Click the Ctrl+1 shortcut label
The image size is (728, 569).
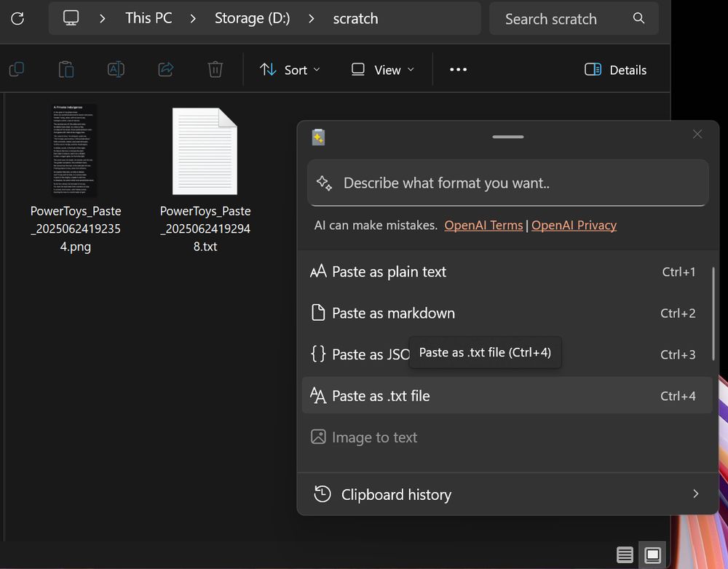(x=678, y=271)
